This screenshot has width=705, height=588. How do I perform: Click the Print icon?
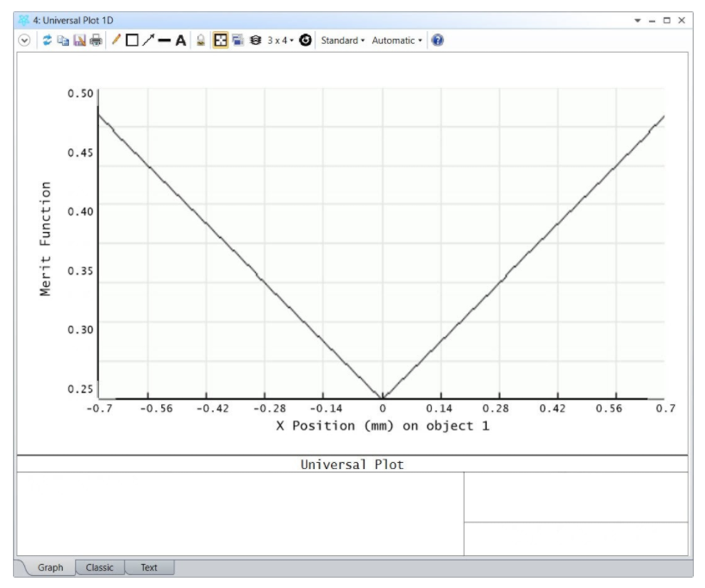tap(95, 41)
